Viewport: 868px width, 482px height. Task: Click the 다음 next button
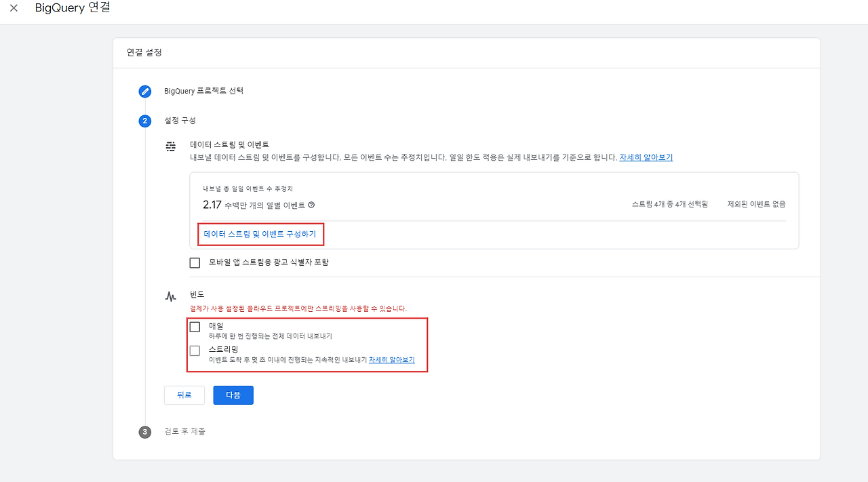pos(233,395)
